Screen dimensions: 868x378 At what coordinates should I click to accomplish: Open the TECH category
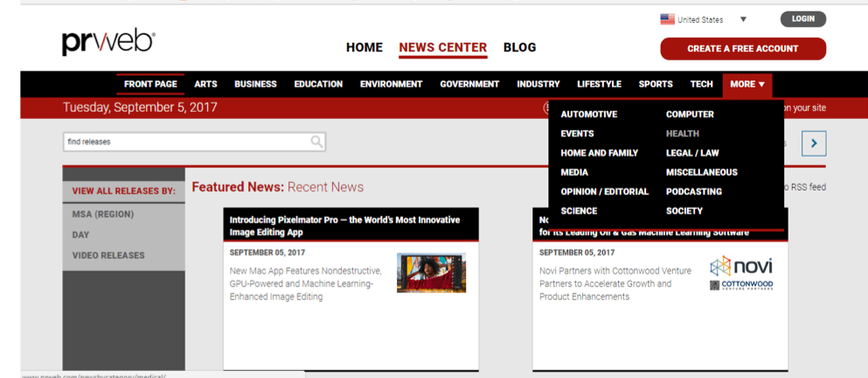click(701, 84)
